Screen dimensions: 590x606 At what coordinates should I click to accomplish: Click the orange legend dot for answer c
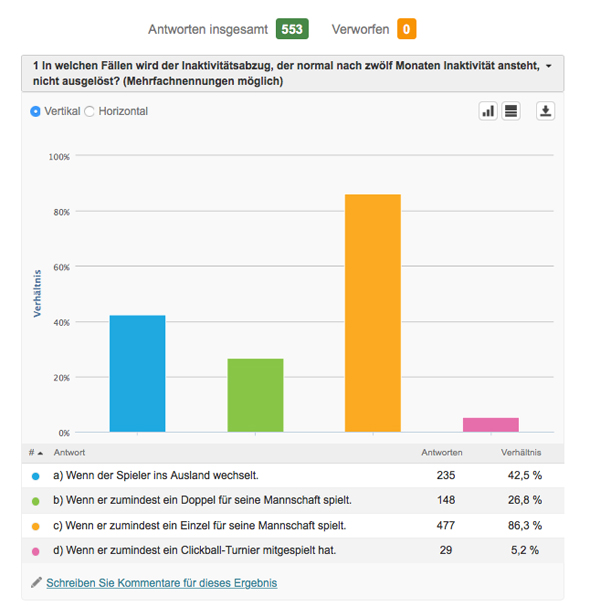(x=36, y=526)
